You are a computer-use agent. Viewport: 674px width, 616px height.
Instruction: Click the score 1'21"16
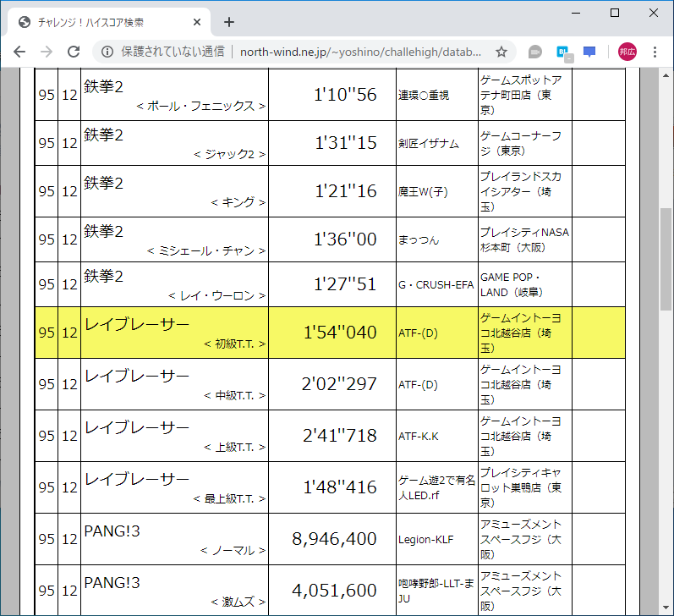(x=346, y=191)
